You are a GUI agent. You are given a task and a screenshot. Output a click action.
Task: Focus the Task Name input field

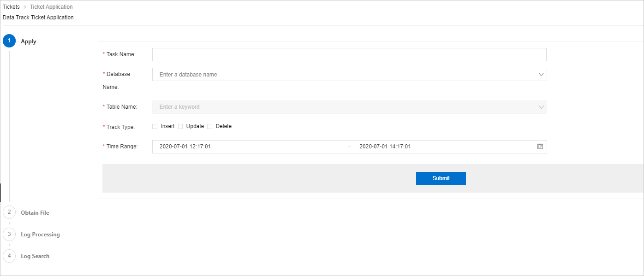pos(349,54)
